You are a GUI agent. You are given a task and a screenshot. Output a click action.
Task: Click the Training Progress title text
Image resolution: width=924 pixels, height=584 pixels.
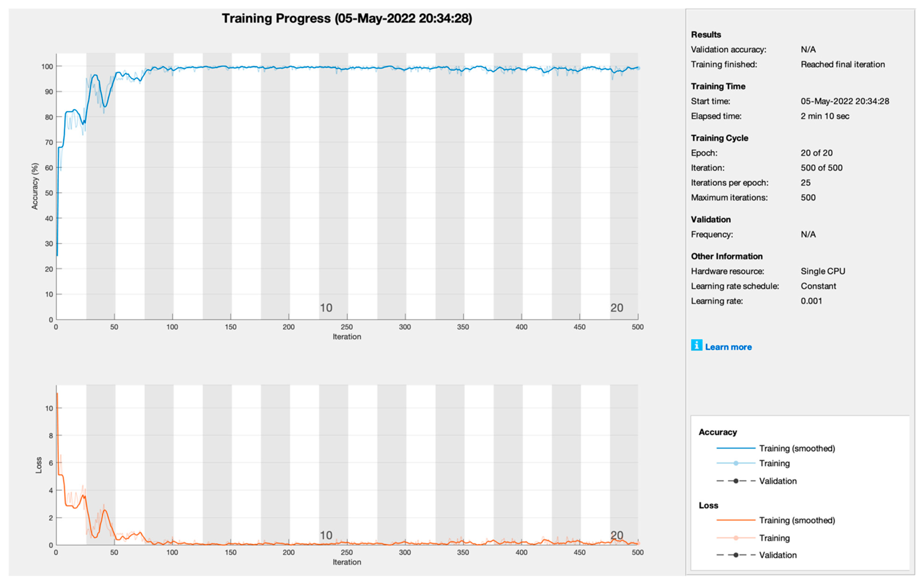(x=346, y=18)
